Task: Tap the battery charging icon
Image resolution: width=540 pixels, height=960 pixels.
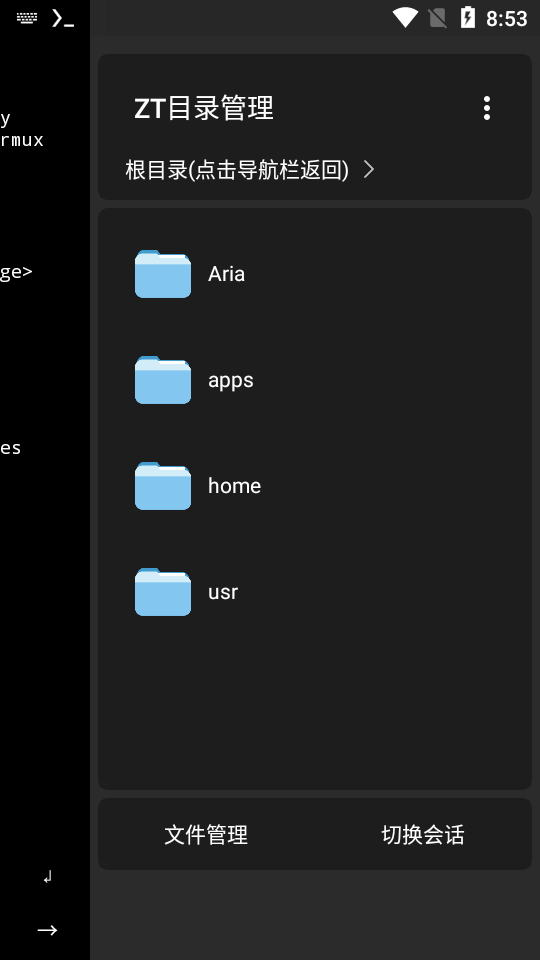Action: pos(468,18)
